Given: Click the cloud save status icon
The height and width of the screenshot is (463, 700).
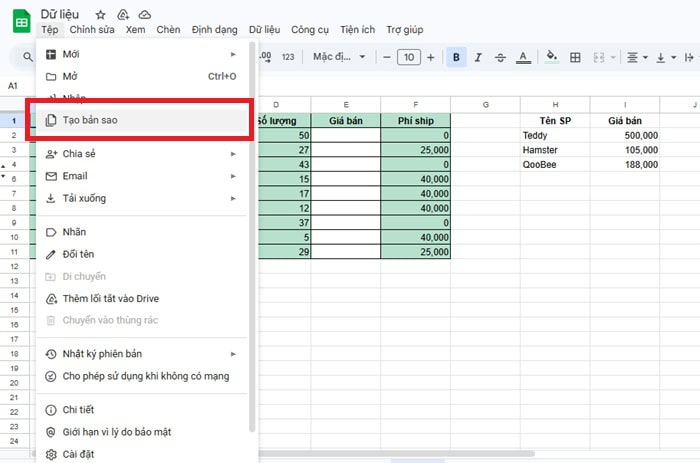Looking at the screenshot, I should tap(145, 15).
